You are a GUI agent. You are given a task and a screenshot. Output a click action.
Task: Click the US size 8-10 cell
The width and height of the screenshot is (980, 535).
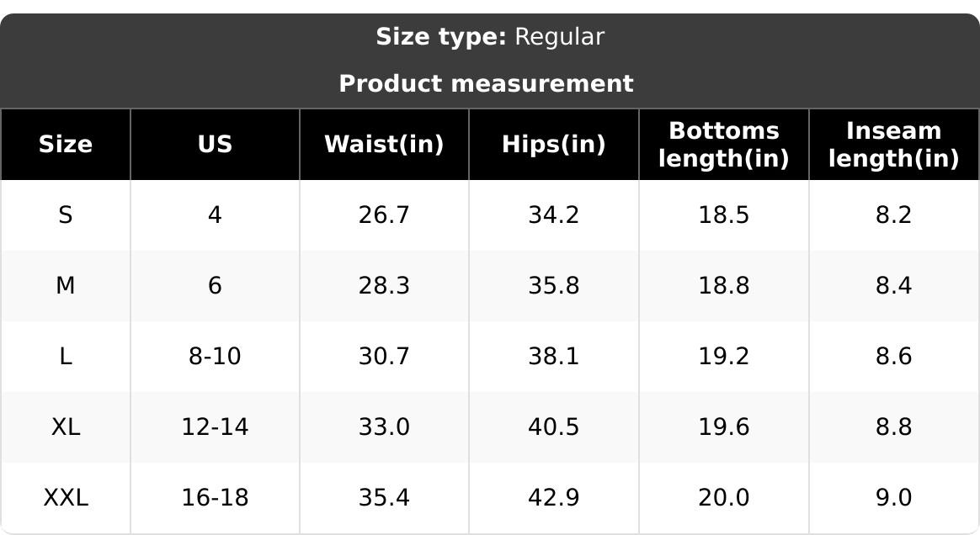[215, 357]
